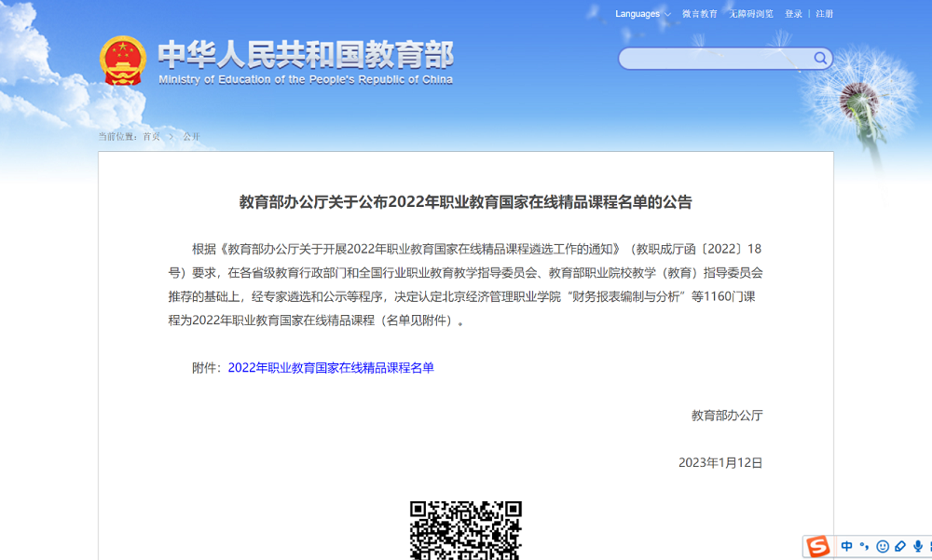
Task: Click the IME handwriting pen icon
Action: click(900, 547)
